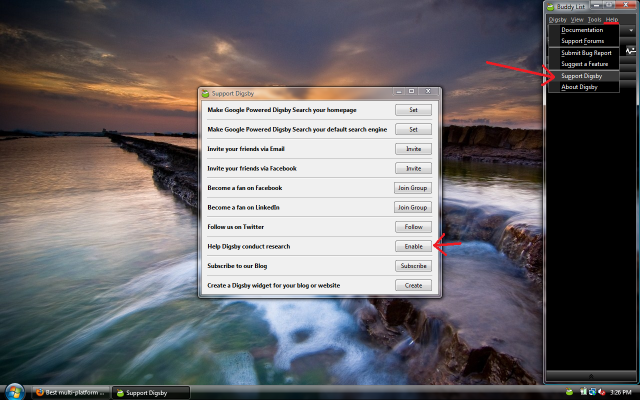Click 'Subscribe to our Blog' label
640x400 pixels.
point(237,266)
